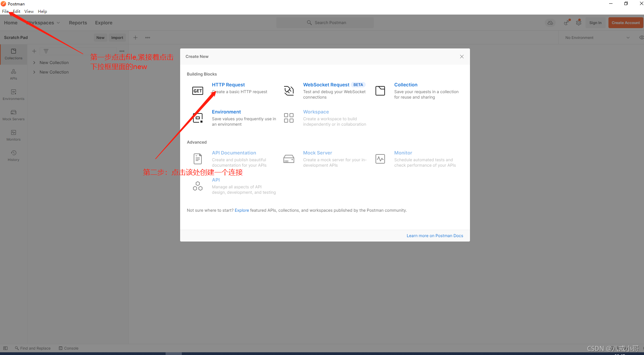The width and height of the screenshot is (644, 355).
Task: Select the first New Collection row
Action: click(78, 63)
